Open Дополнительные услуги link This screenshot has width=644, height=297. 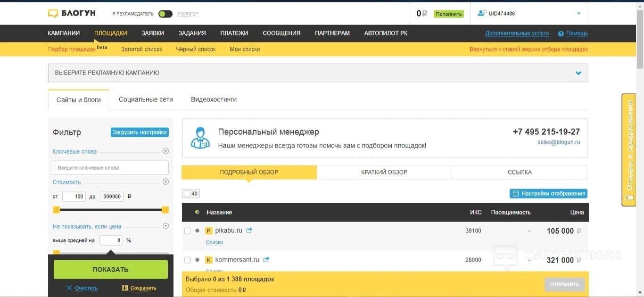click(517, 33)
